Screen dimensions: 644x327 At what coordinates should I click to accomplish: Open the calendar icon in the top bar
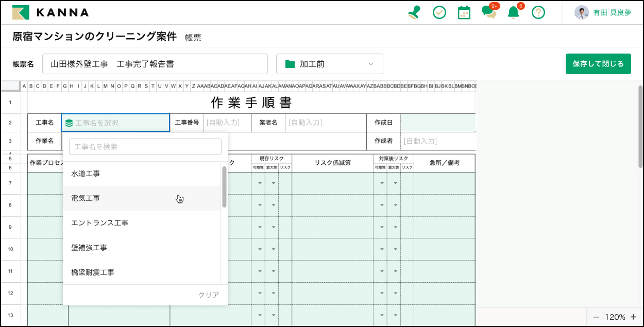[x=464, y=12]
